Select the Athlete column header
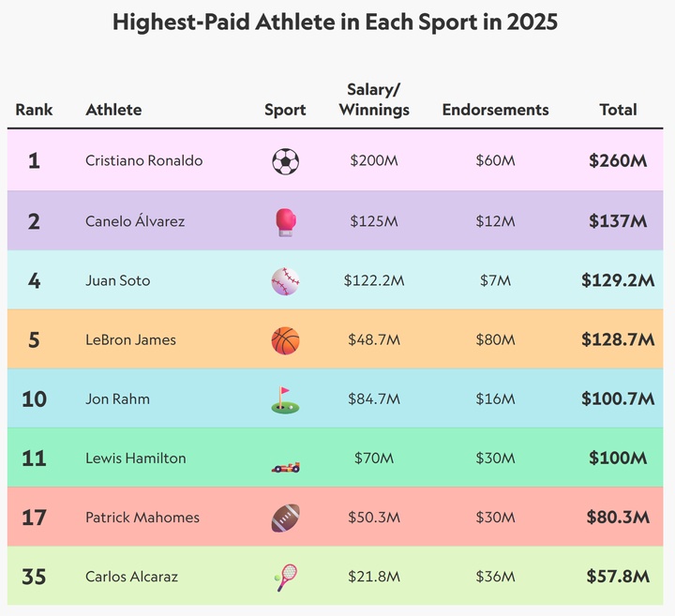The width and height of the screenshot is (675, 616). pos(113,110)
